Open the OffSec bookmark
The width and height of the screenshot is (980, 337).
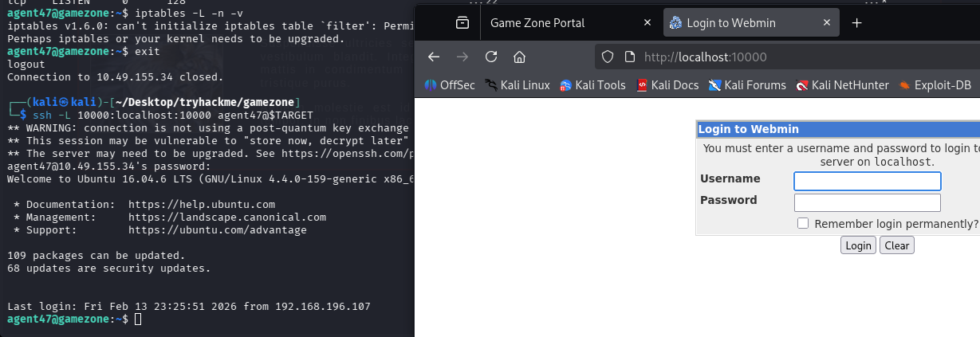451,85
